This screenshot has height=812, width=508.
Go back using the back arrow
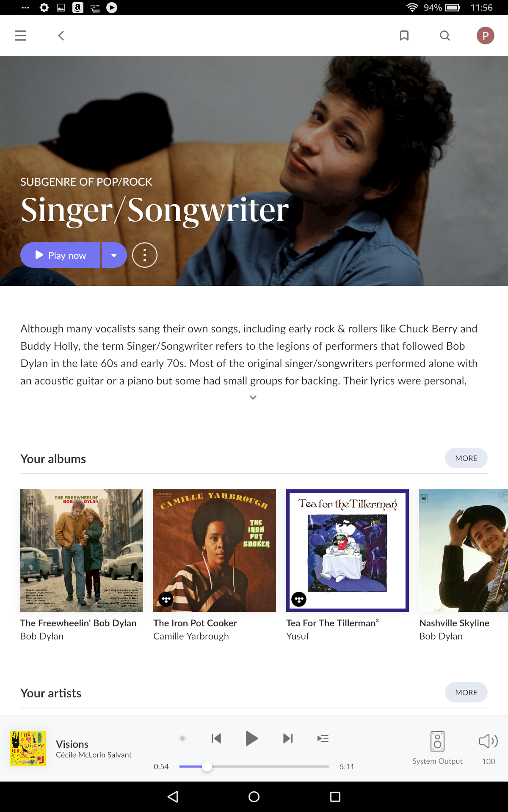61,36
